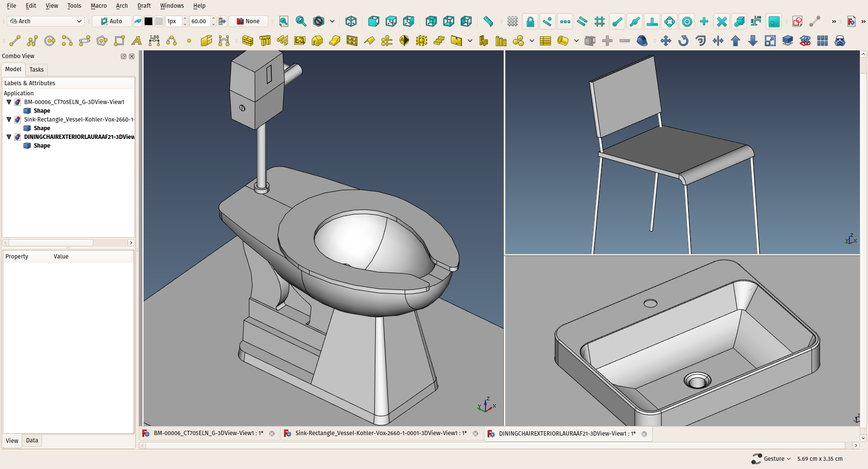The image size is (868, 469).
Task: Create an Arch Structure element
Action: click(x=265, y=41)
